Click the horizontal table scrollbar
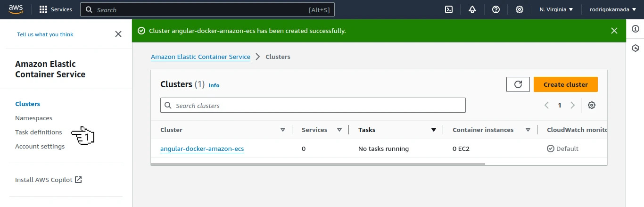Viewport: 644px width, 207px height. pos(318,164)
